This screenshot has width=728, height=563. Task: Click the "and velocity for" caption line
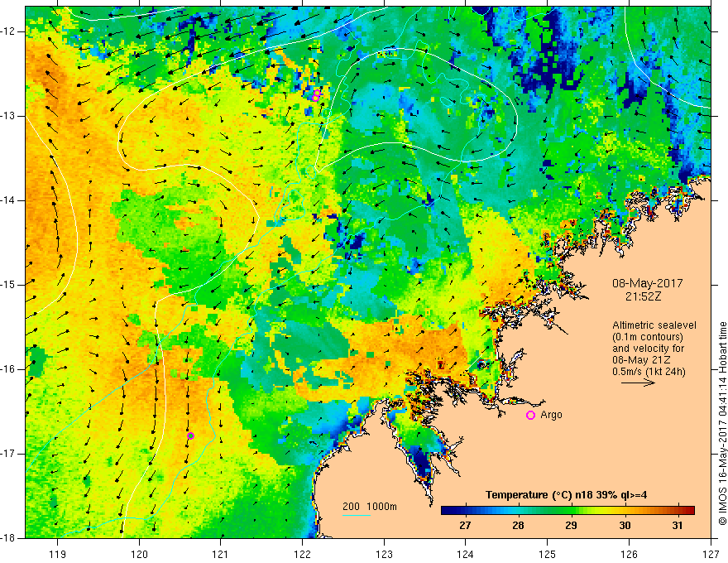pyautogui.click(x=648, y=349)
